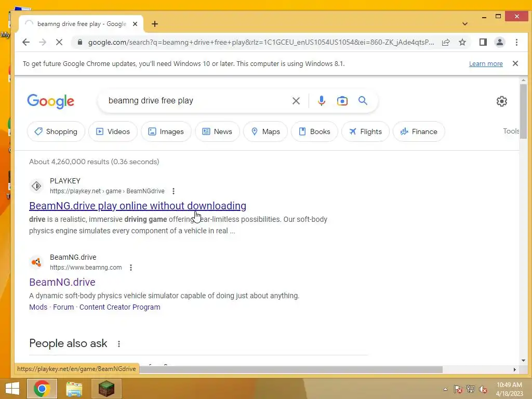This screenshot has height=399, width=532.
Task: Switch to Maps results
Action: coord(265,131)
